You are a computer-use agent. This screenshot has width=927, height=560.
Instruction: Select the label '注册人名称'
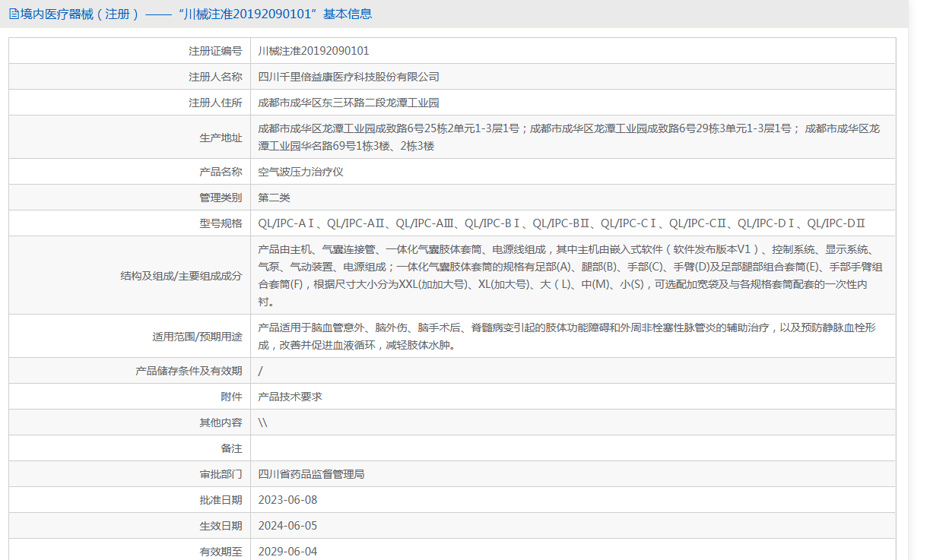click(215, 77)
